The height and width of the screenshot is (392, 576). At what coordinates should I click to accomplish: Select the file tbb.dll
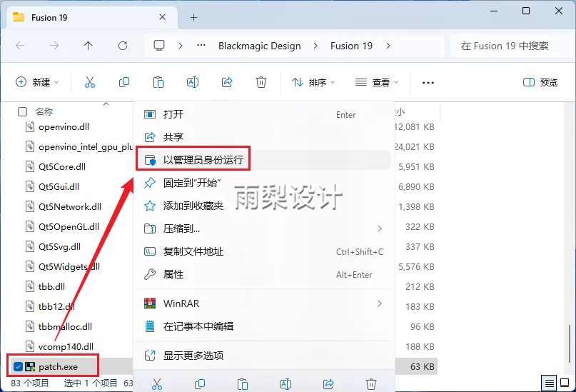click(51, 286)
